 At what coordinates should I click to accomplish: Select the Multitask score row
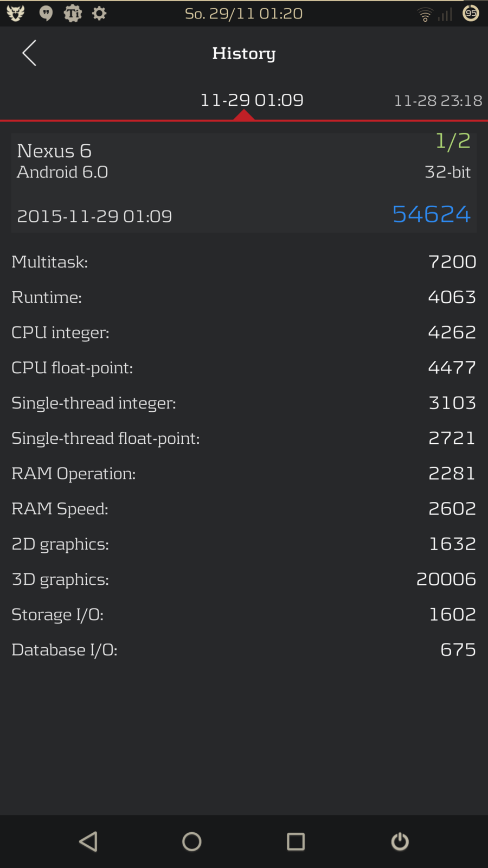(x=243, y=262)
